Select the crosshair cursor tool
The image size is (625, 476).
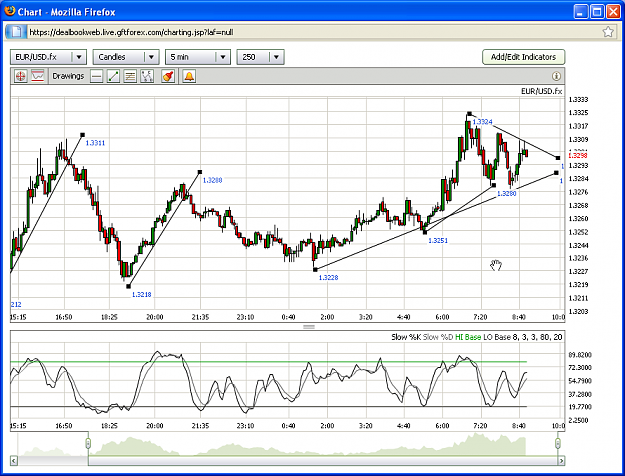20,76
